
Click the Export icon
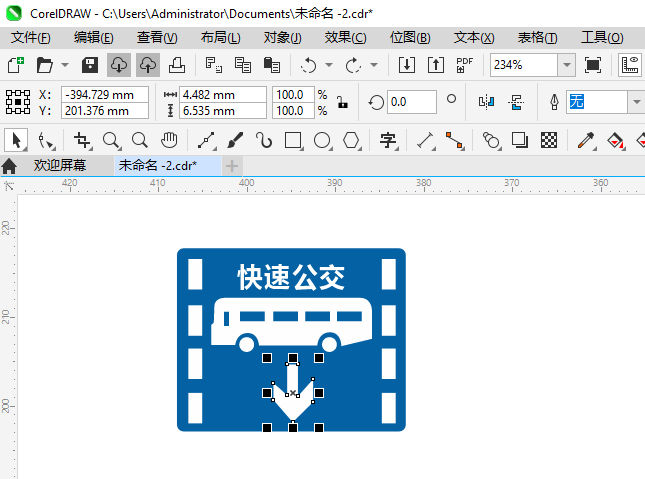point(436,65)
